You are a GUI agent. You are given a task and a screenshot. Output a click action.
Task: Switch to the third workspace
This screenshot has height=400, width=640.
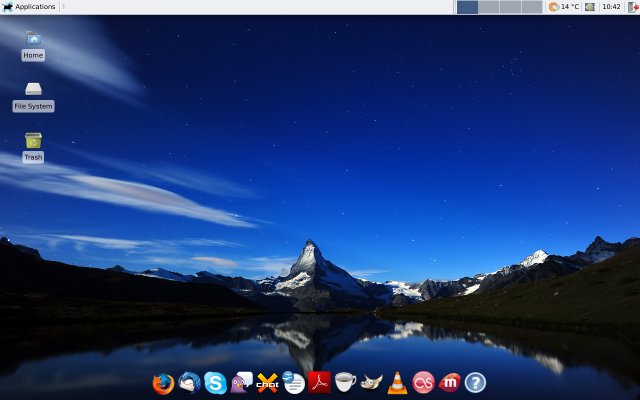(510, 7)
